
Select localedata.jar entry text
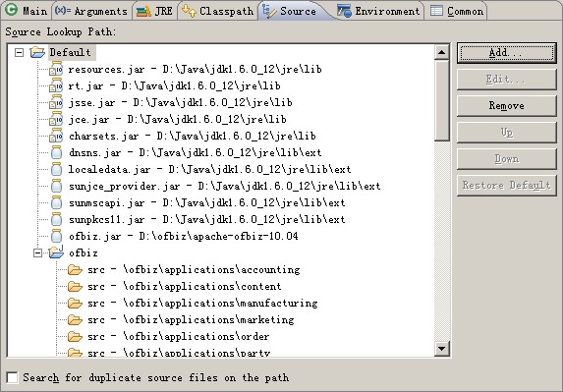[x=209, y=169]
